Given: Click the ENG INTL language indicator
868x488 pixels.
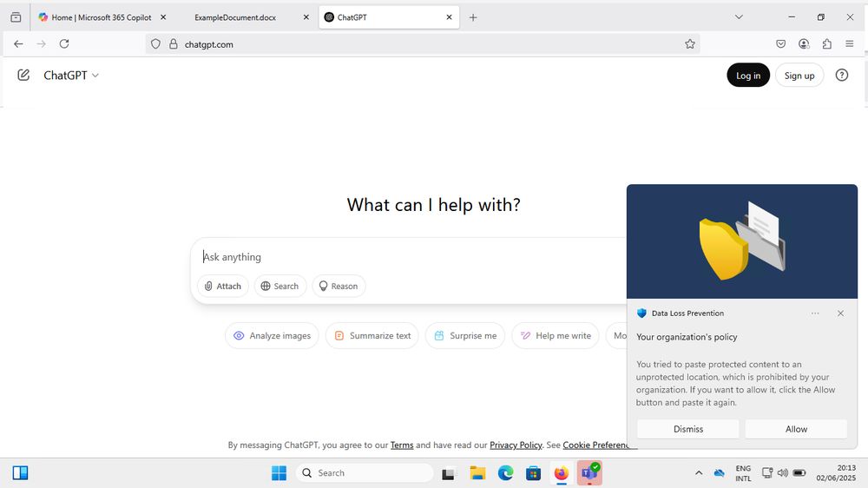Looking at the screenshot, I should 743,473.
